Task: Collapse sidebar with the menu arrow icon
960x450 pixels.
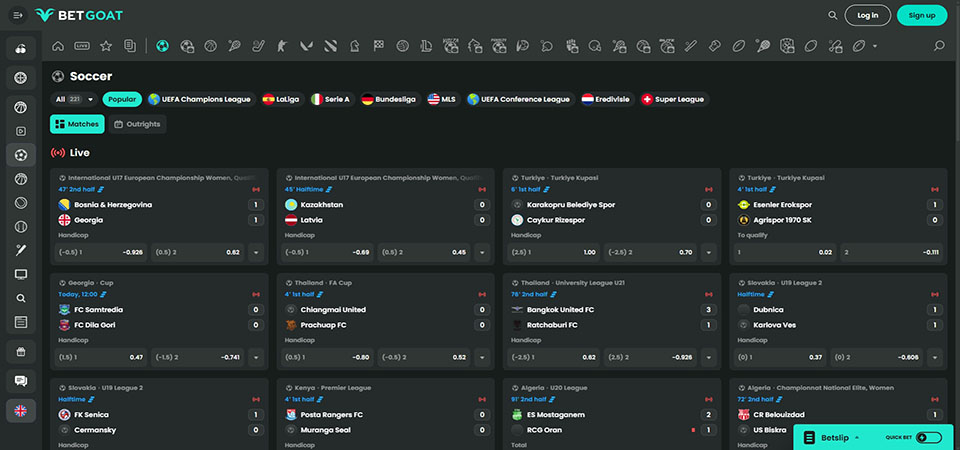Action: point(18,15)
